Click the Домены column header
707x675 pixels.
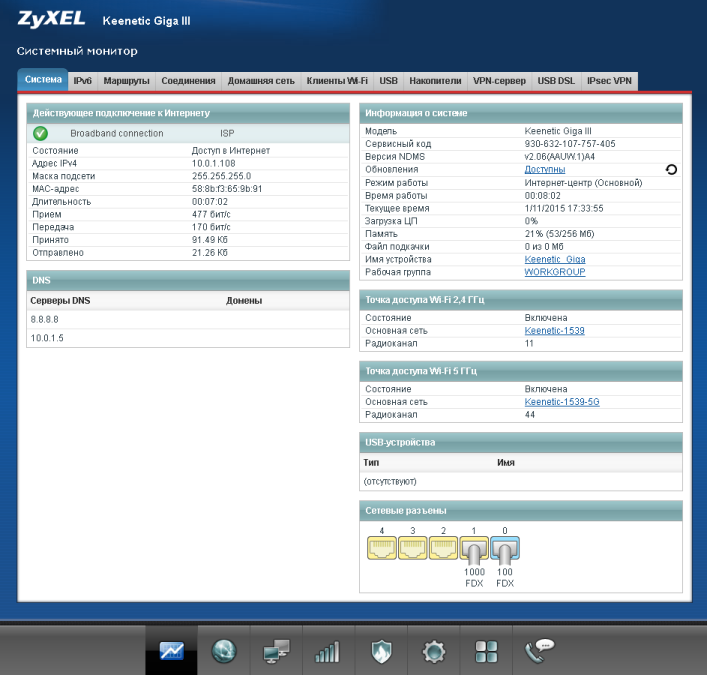(x=244, y=301)
